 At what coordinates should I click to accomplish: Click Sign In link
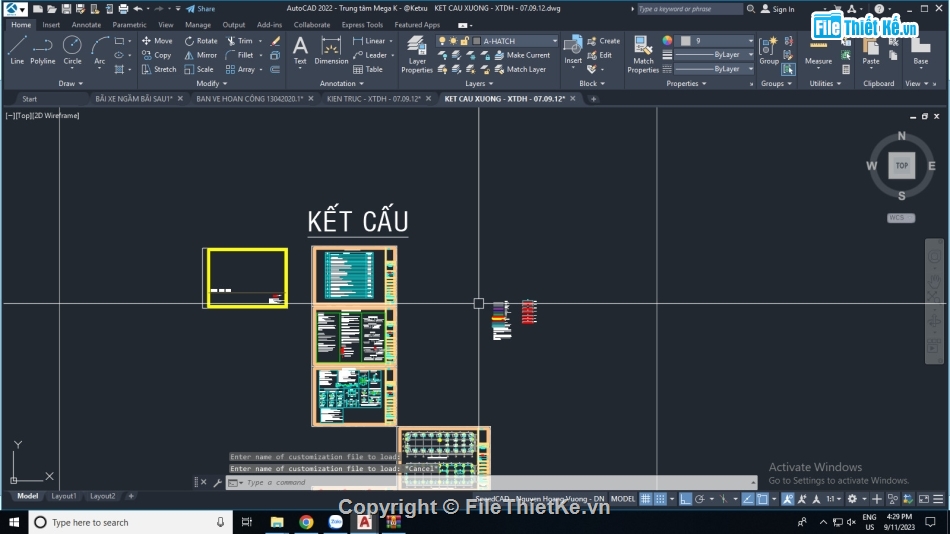[x=777, y=8]
